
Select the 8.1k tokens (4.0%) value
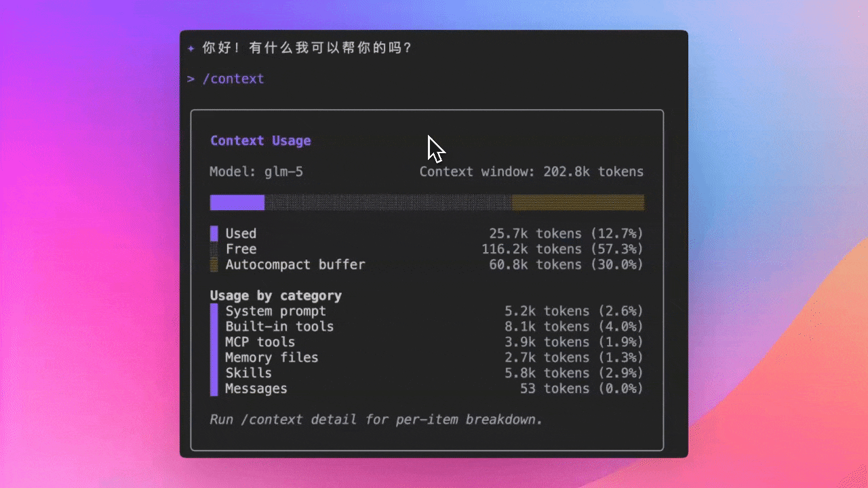click(574, 327)
